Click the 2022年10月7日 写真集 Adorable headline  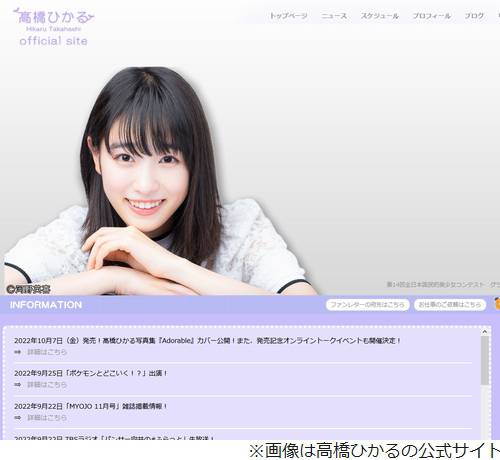(207, 341)
